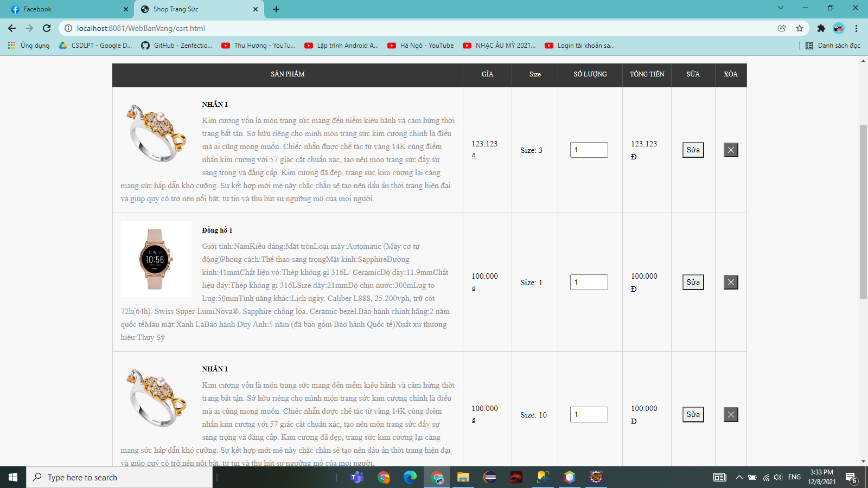
Task: Remove Đồng hồ 1 with the X icon
Action: [x=731, y=282]
